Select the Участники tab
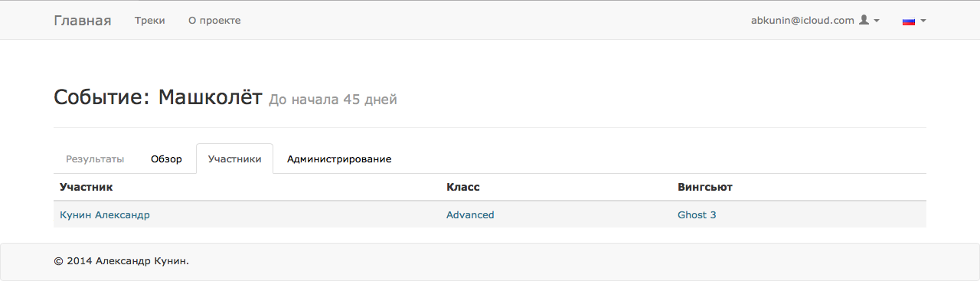 tap(234, 159)
